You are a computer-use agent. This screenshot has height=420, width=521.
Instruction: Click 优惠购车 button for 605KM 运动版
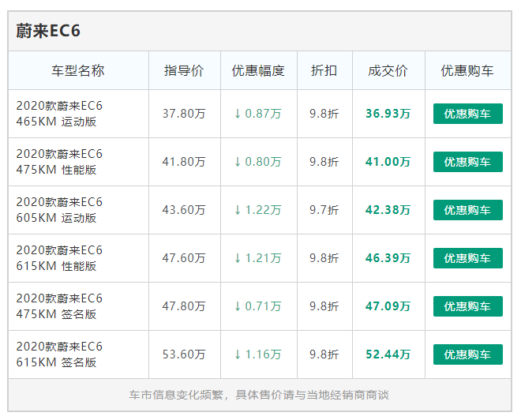click(467, 210)
